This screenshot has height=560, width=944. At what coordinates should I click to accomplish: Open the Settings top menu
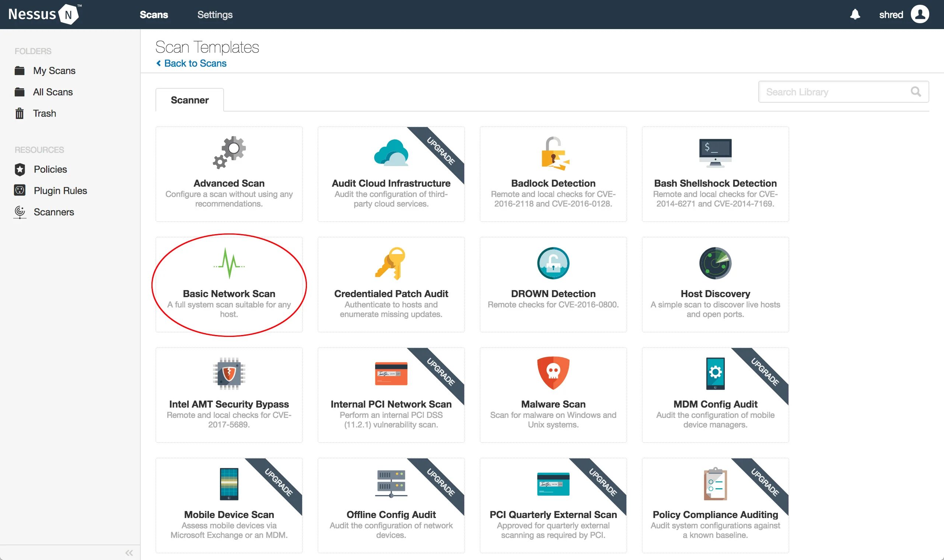point(215,15)
